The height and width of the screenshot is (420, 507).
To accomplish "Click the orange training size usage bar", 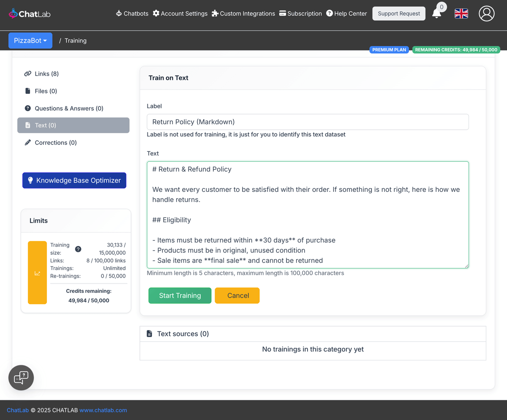I will pos(37,273).
